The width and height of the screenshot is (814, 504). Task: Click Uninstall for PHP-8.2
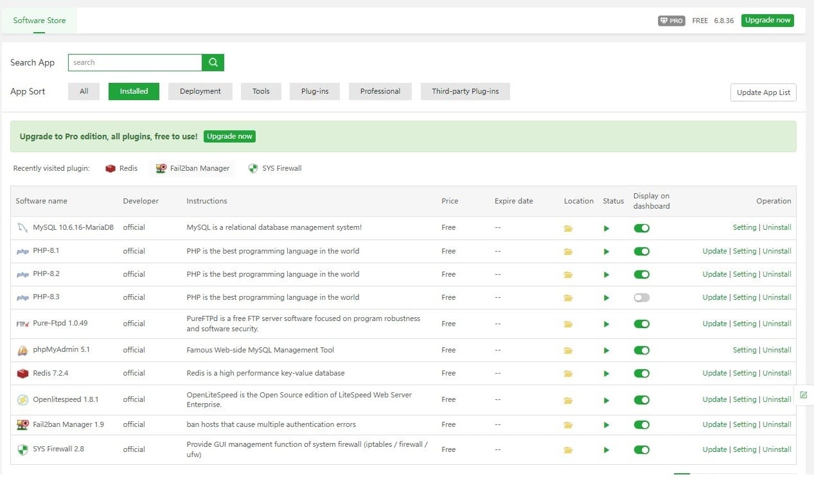[777, 274]
